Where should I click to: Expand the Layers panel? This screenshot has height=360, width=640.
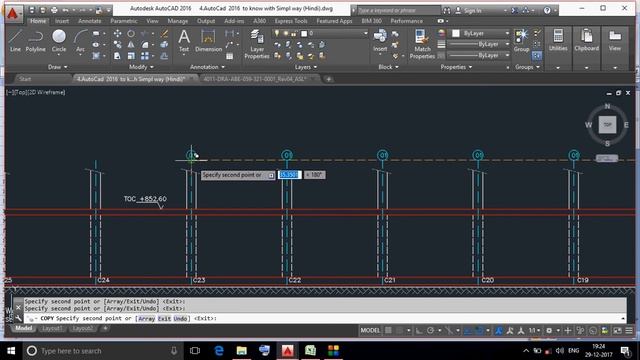[306, 67]
